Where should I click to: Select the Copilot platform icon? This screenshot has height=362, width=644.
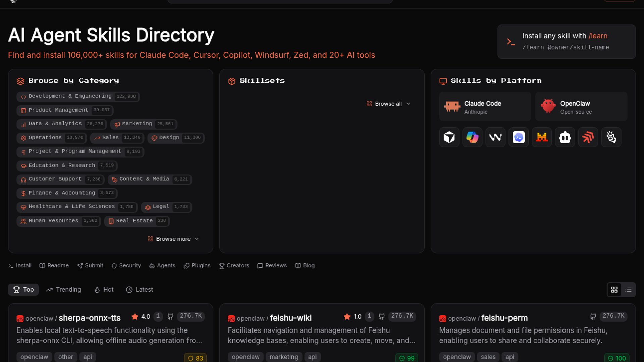(x=472, y=137)
